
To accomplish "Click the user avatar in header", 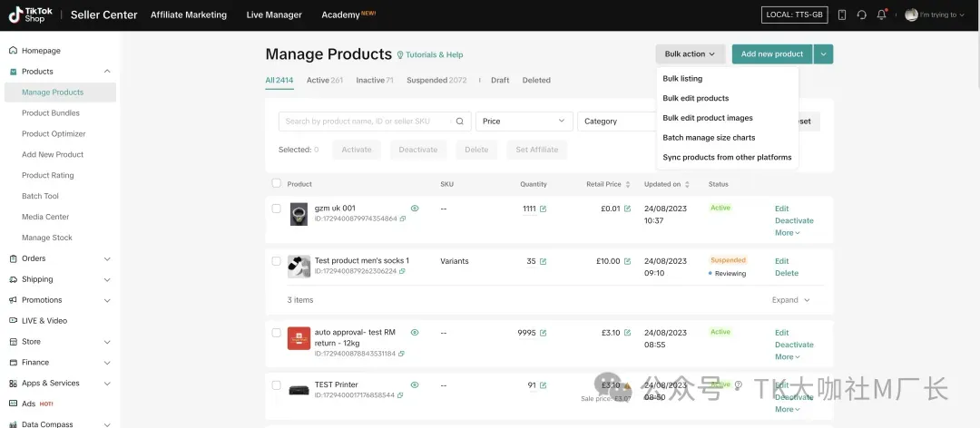I will click(x=911, y=15).
